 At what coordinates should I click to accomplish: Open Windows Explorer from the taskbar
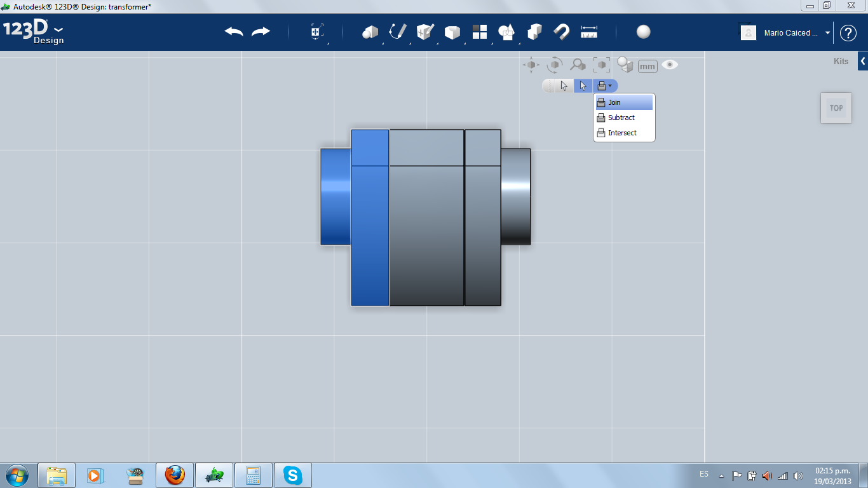point(57,475)
